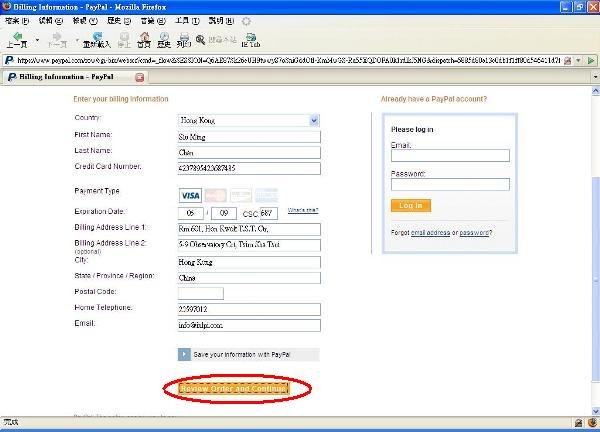
Task: Click the login Email field
Action: click(x=450, y=155)
